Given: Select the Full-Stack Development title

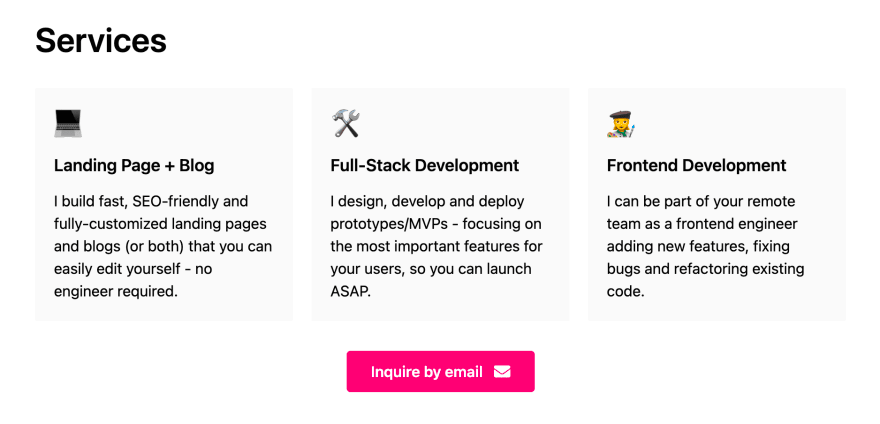Looking at the screenshot, I should [425, 166].
